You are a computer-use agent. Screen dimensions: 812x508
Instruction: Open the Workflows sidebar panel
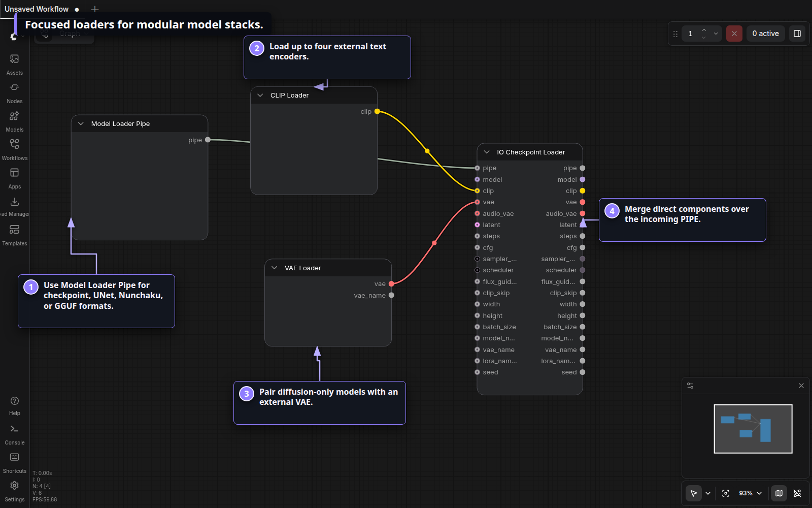point(15,150)
